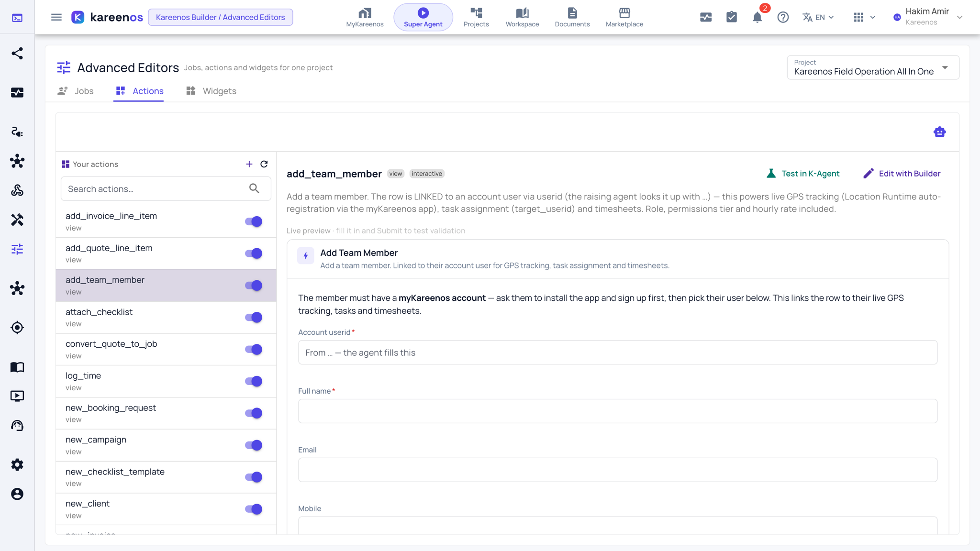This screenshot has width=980, height=551.
Task: Select the Advanced Editors sliders icon in sidebar
Action: click(x=17, y=249)
